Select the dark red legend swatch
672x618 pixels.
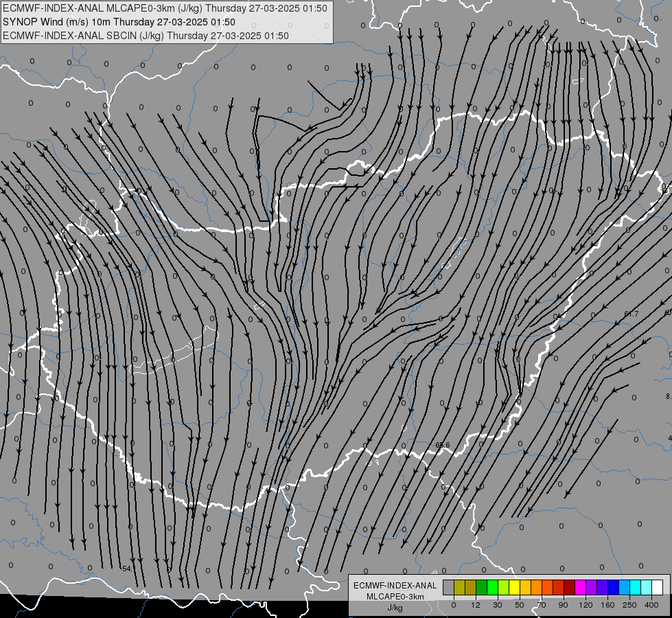point(570,587)
